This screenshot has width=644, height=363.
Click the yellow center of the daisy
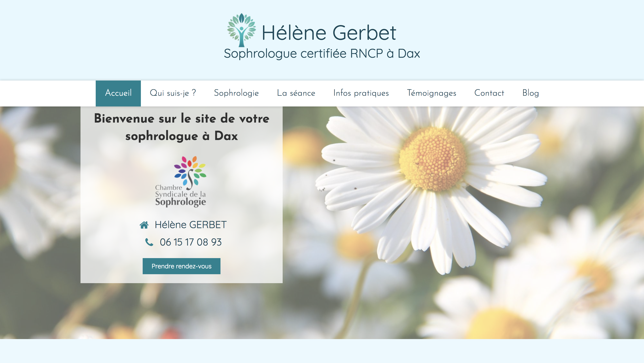[x=432, y=159]
